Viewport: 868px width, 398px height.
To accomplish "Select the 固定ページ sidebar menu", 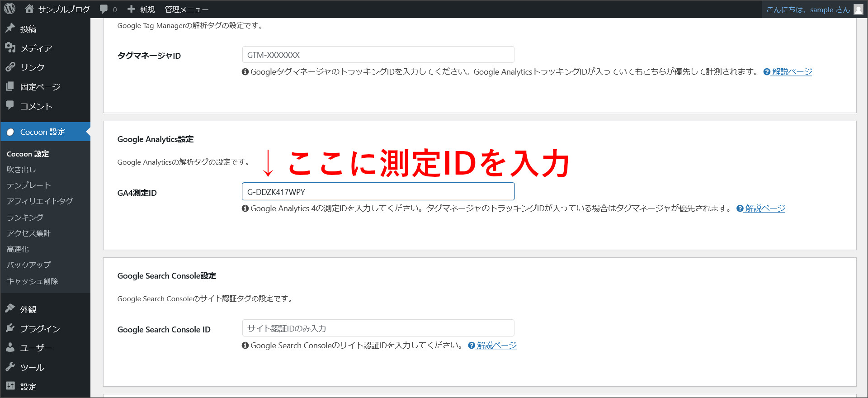I will coord(45,87).
